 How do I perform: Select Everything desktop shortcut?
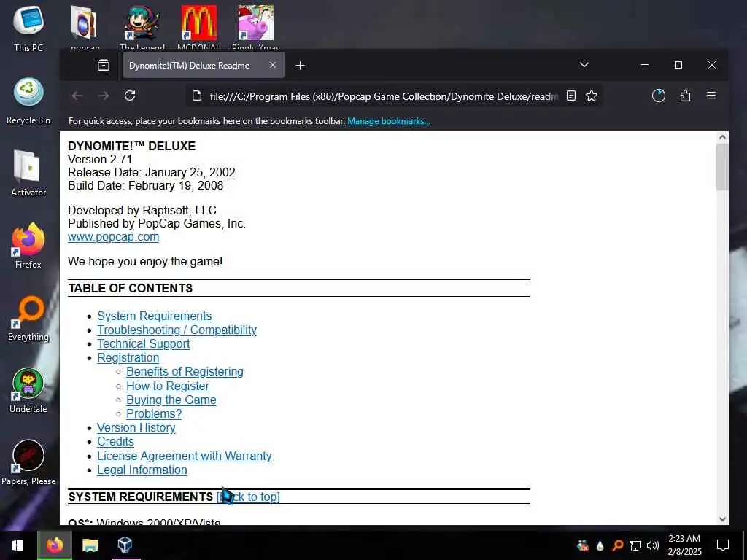pos(28,318)
